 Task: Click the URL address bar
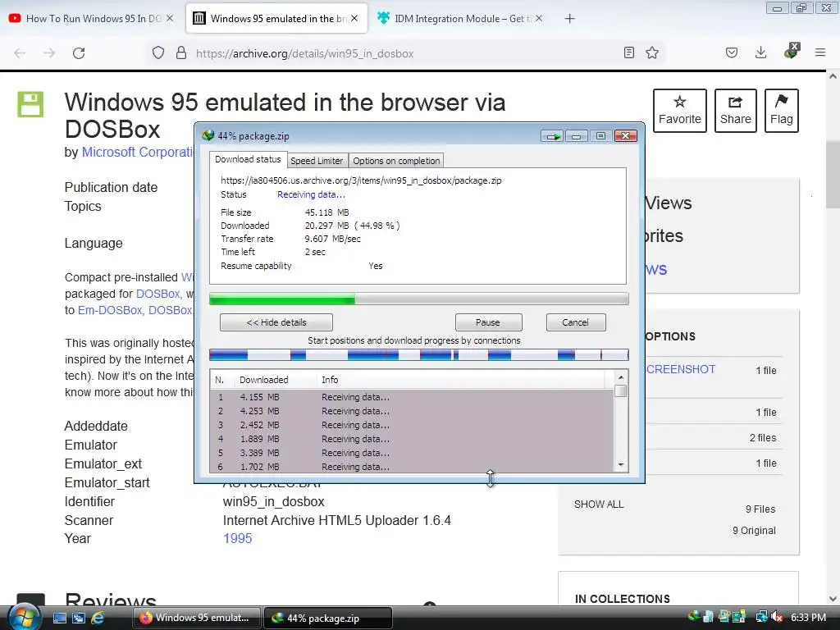(407, 53)
